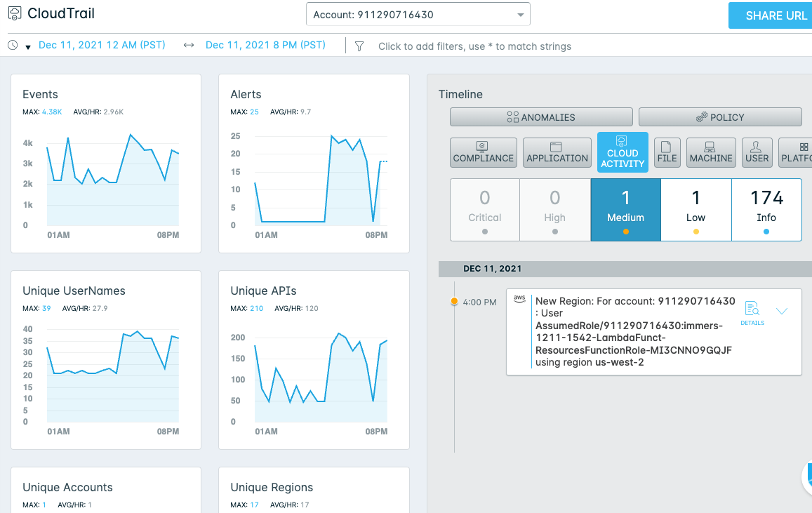This screenshot has width=812, height=513.
Task: Click the add filters input field
Action: (x=475, y=46)
